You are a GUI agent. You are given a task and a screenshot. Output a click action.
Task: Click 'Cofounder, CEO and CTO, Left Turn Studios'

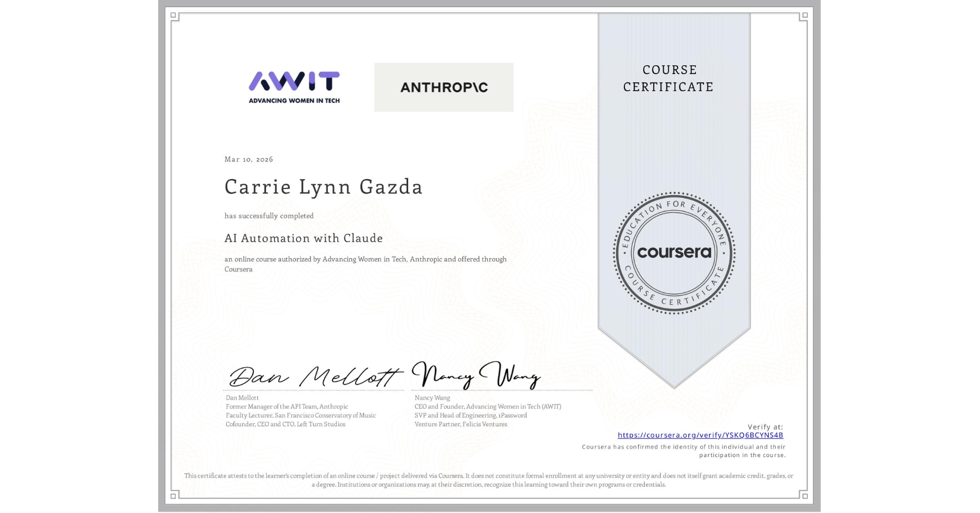coord(285,424)
